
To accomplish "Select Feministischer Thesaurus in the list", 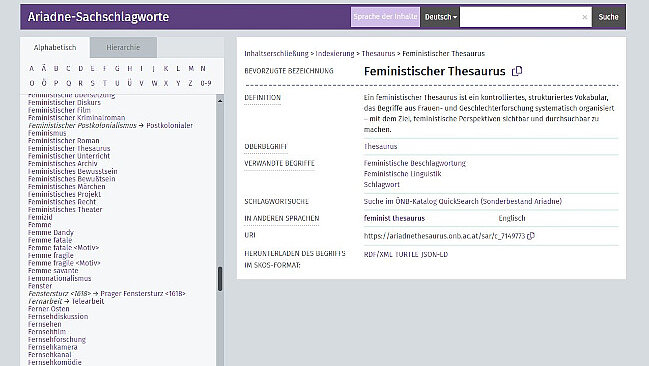I will click(x=69, y=148).
